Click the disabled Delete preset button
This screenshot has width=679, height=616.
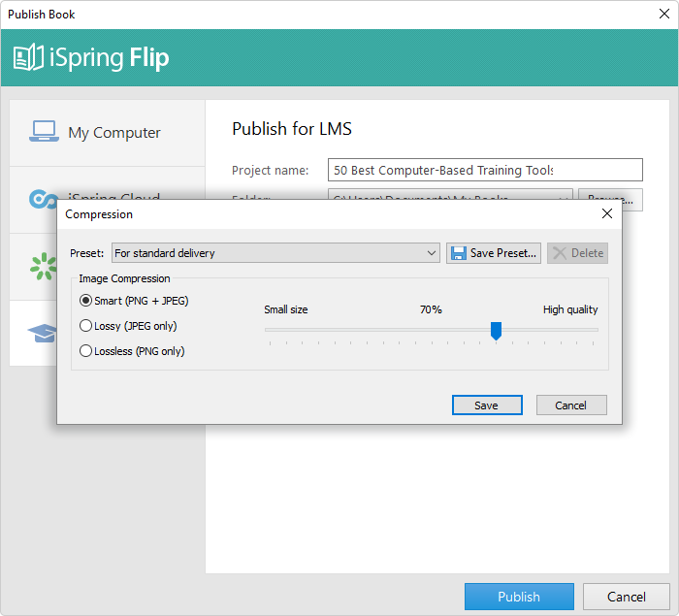click(577, 253)
